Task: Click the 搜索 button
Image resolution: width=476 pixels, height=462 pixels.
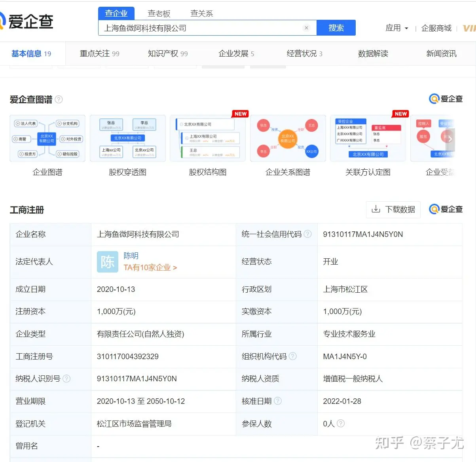Action: pyautogui.click(x=336, y=28)
